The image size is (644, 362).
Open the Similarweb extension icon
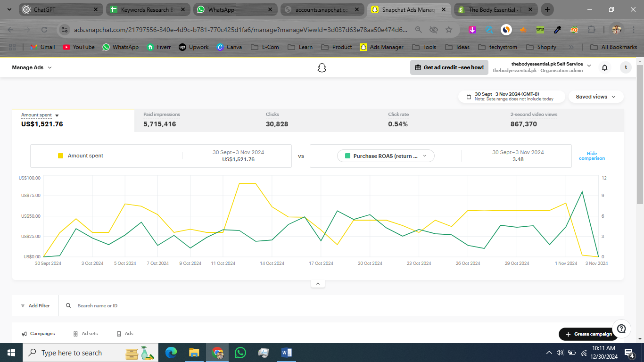coord(506,30)
